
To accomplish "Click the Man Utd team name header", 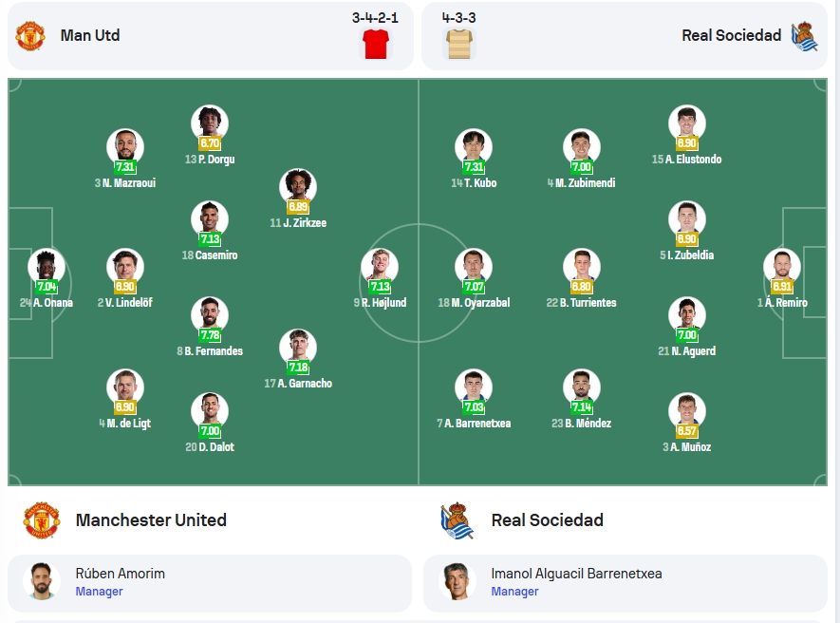I will tap(90, 35).
